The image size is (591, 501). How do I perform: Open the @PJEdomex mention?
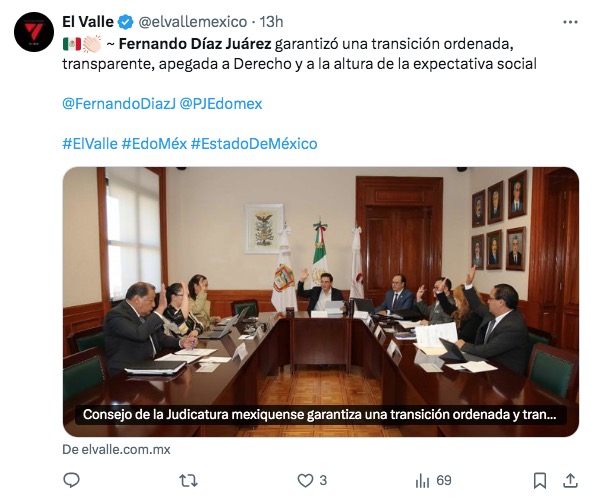click(x=220, y=104)
